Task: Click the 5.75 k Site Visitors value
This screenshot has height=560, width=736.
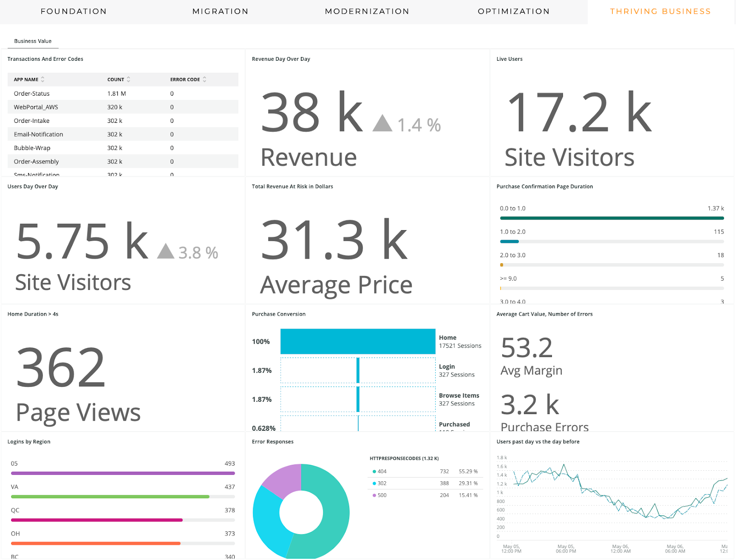Action: 82,240
